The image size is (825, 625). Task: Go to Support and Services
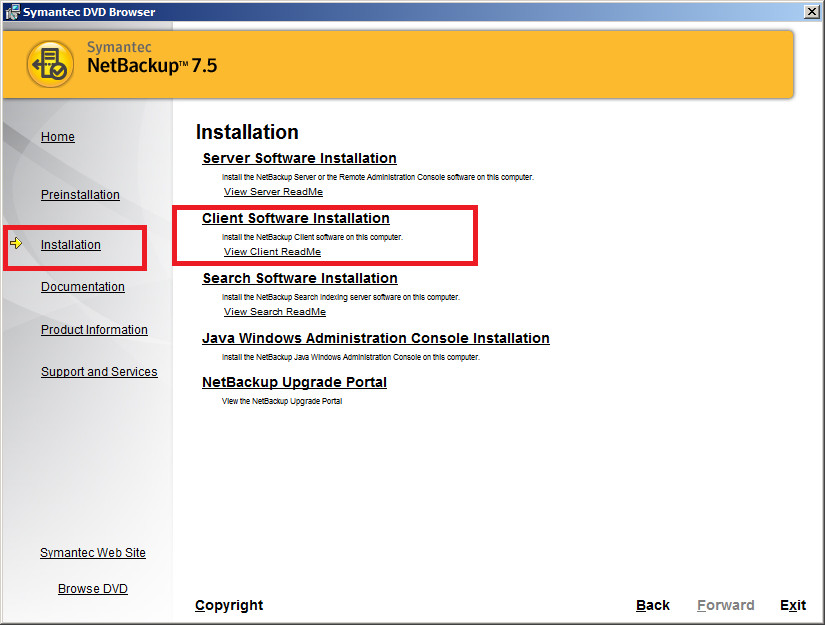[99, 371]
